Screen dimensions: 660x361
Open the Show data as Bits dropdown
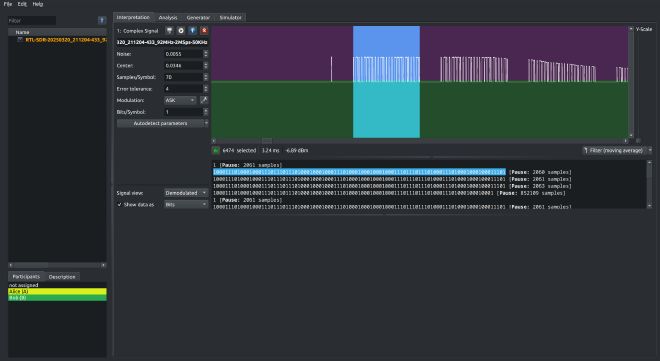(x=186, y=204)
